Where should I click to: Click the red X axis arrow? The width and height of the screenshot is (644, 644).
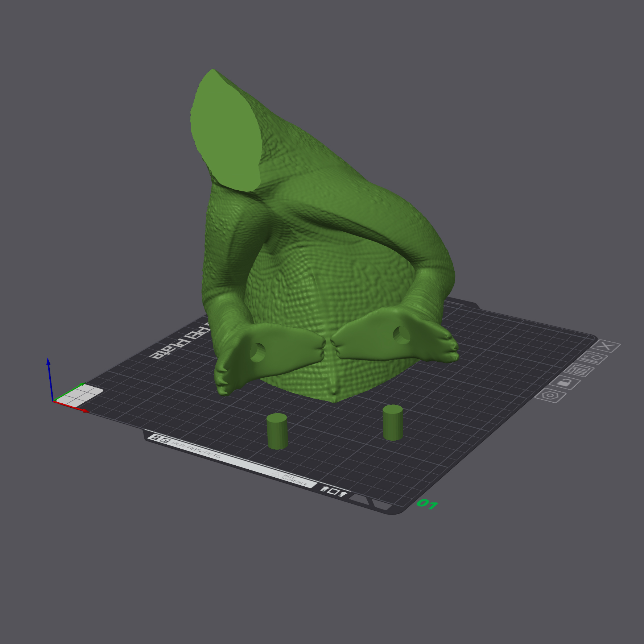pyautogui.click(x=71, y=406)
